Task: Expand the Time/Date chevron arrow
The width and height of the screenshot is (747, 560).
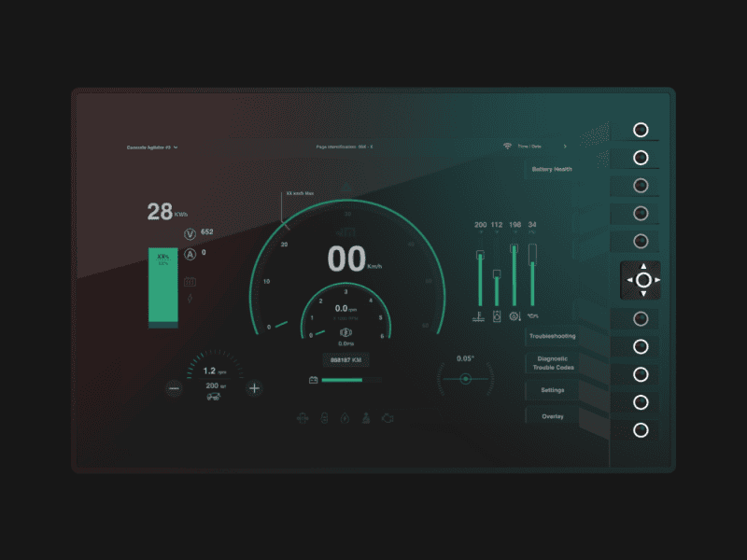Action: pos(565,147)
